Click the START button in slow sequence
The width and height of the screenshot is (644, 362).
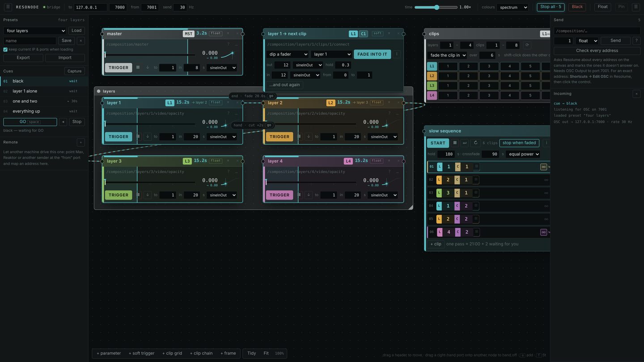(x=438, y=143)
